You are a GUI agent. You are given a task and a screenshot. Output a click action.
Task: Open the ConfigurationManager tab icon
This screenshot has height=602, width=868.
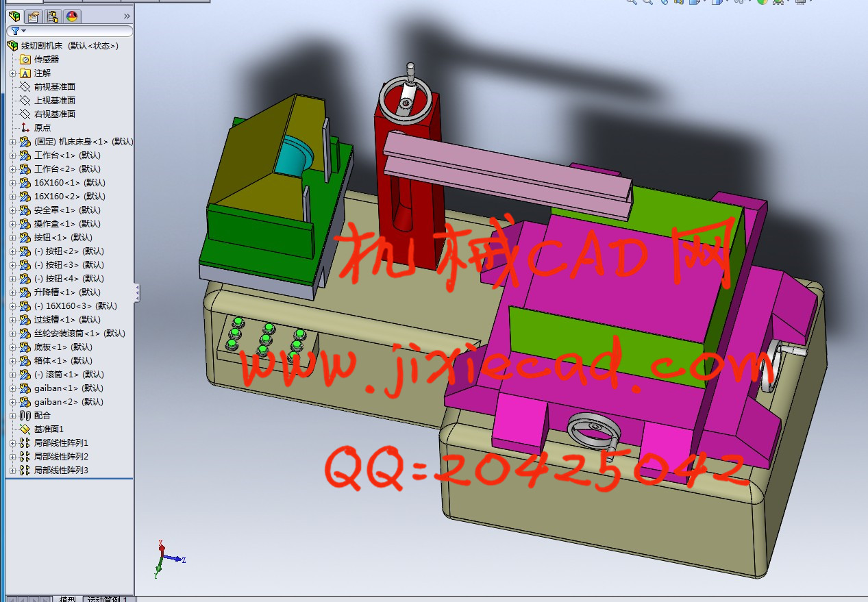(x=53, y=16)
